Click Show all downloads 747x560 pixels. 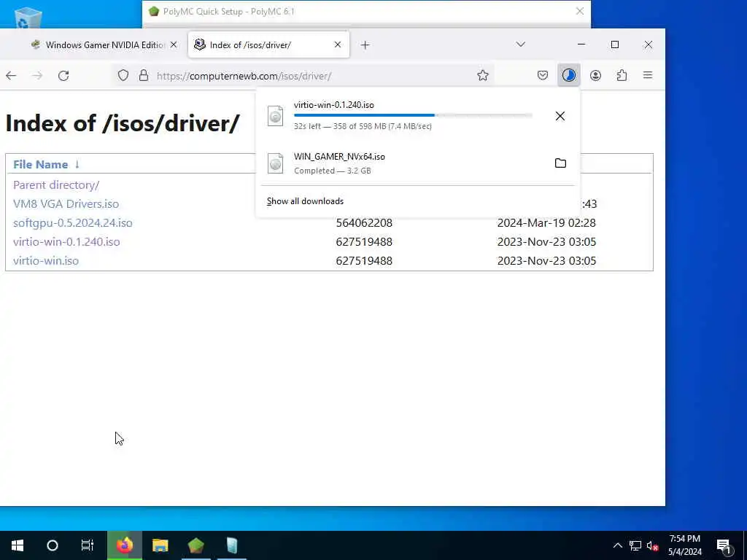[x=306, y=201]
